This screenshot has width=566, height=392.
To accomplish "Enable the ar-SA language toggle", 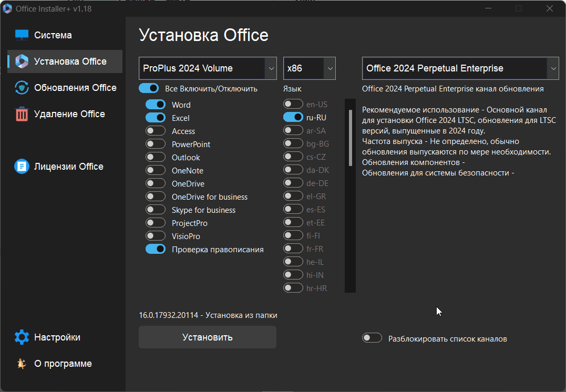I will (293, 130).
